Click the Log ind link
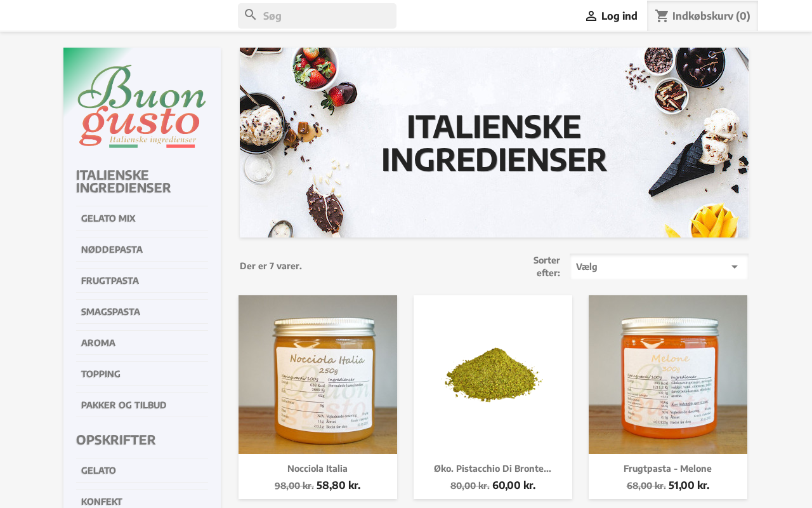812x508 pixels. [x=619, y=16]
